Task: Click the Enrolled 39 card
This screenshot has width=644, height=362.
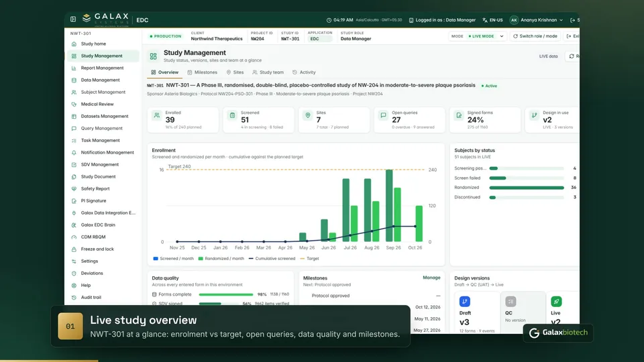Action: tap(182, 120)
